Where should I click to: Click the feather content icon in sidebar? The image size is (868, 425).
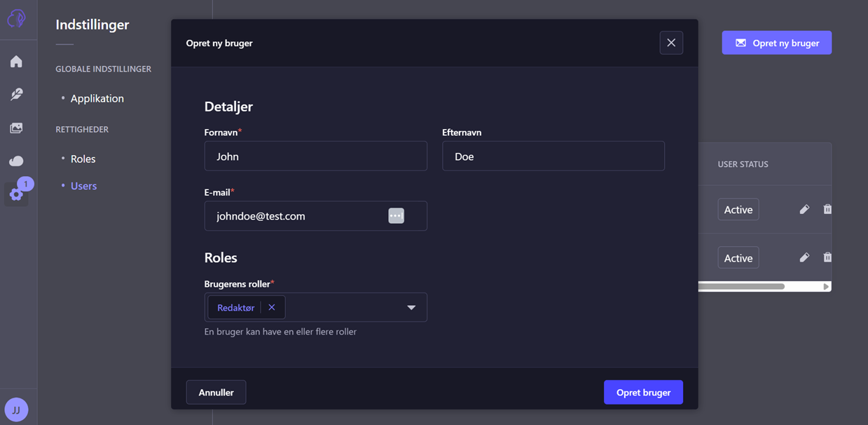click(16, 94)
